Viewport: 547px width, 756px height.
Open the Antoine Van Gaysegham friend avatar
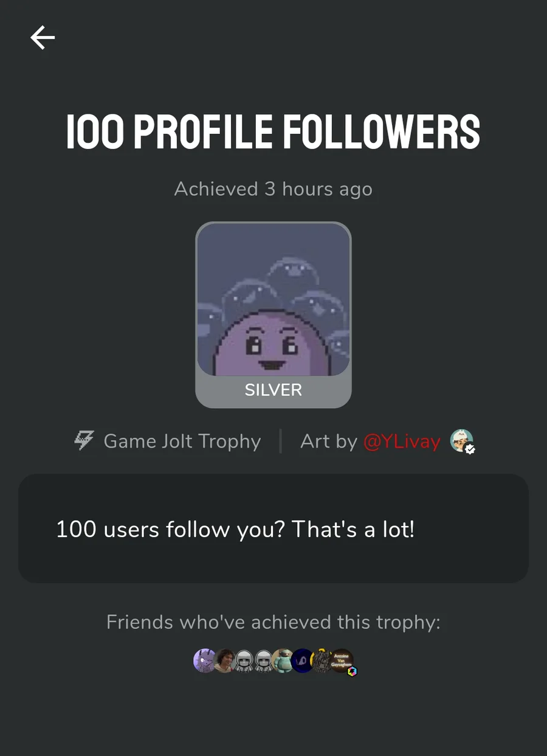click(342, 659)
